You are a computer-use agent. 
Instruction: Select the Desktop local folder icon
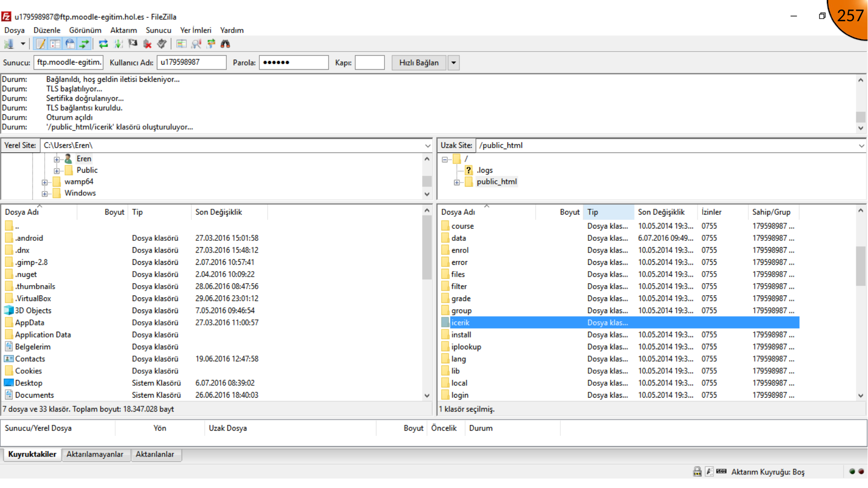(9, 383)
